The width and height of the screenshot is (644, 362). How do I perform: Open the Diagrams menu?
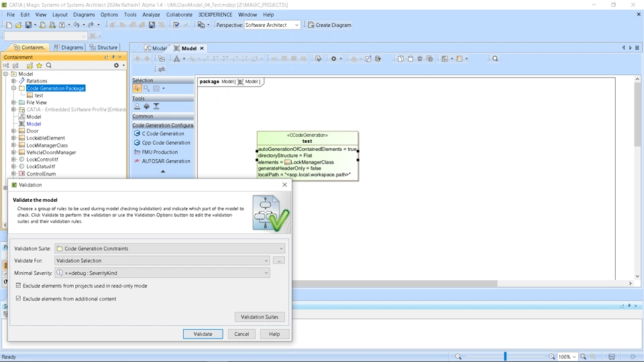coord(84,14)
